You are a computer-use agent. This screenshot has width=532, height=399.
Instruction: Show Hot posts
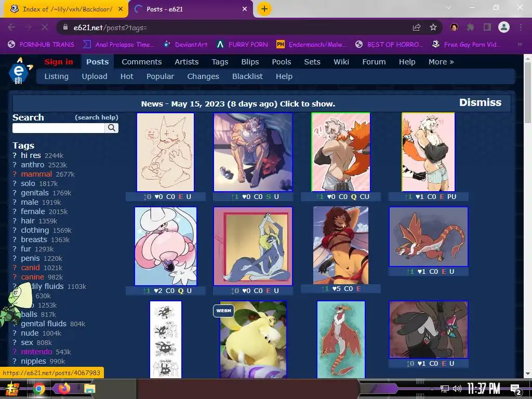[x=127, y=76]
